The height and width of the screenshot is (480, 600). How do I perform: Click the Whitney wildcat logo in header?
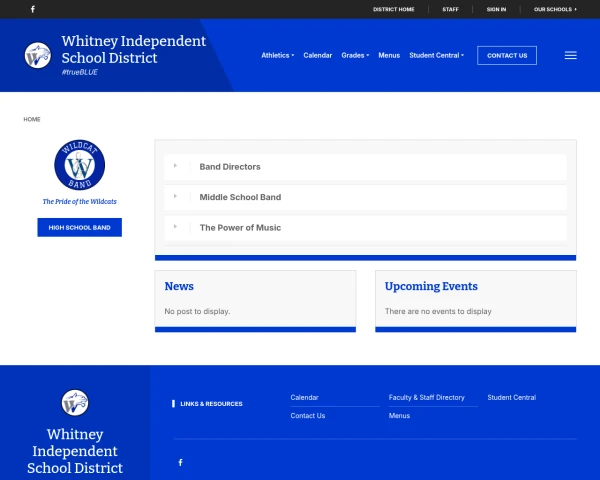click(38, 55)
